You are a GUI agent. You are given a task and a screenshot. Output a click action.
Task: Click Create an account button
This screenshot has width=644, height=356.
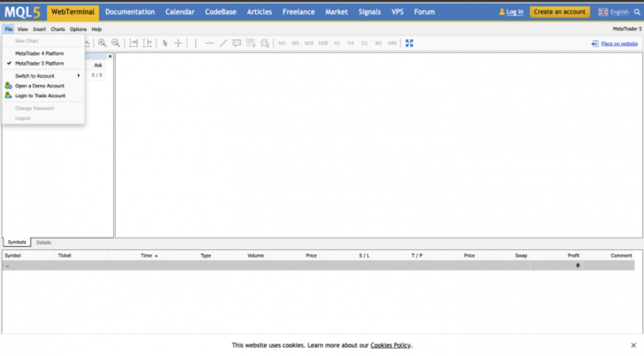pyautogui.click(x=559, y=12)
